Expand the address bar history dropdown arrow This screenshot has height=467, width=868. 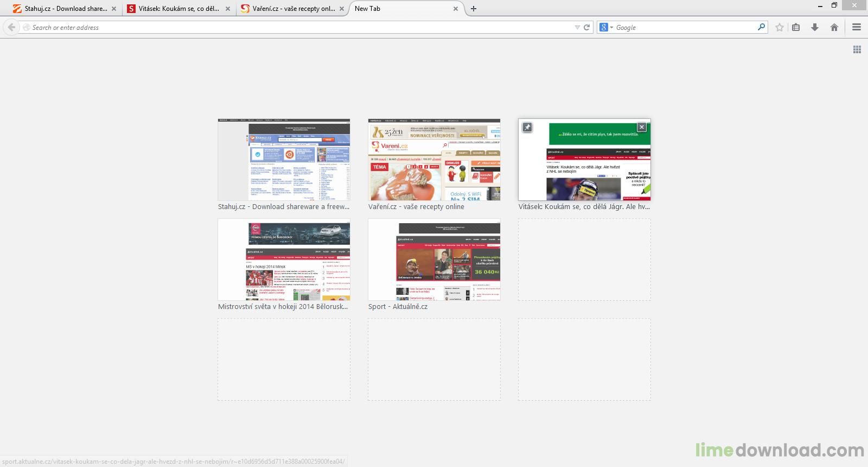click(x=577, y=27)
